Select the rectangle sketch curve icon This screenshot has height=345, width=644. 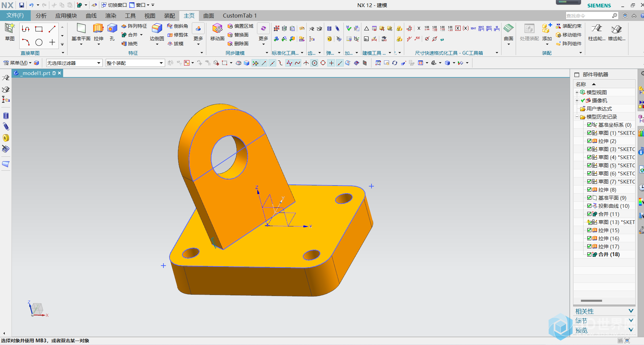[39, 29]
